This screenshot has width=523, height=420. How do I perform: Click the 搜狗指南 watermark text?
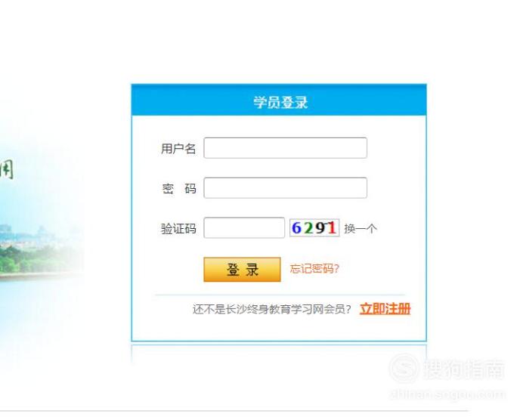pyautogui.click(x=463, y=369)
